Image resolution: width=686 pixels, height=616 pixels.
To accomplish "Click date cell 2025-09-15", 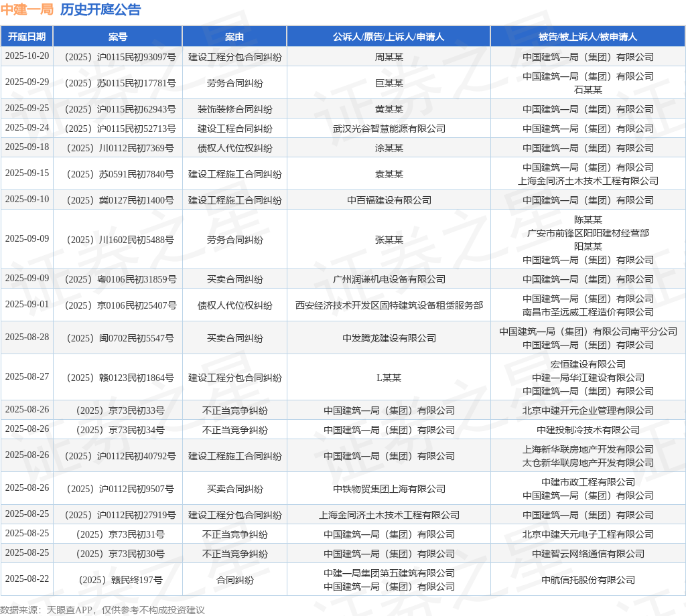I will (x=27, y=173).
